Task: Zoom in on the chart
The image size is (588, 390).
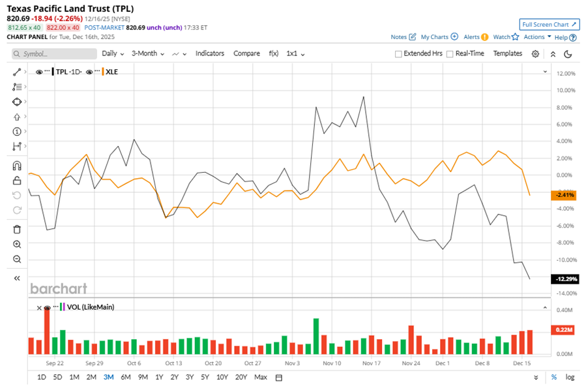Action: point(17,245)
